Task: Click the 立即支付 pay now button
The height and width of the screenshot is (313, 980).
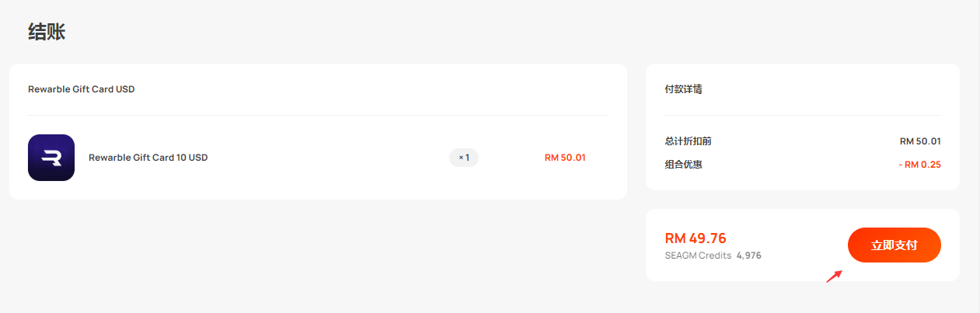Action: pyautogui.click(x=894, y=245)
